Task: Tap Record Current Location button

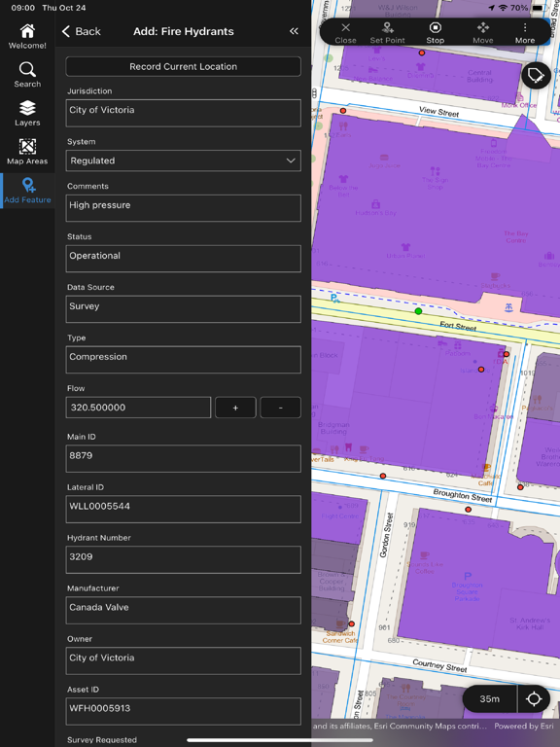Action: click(x=184, y=67)
